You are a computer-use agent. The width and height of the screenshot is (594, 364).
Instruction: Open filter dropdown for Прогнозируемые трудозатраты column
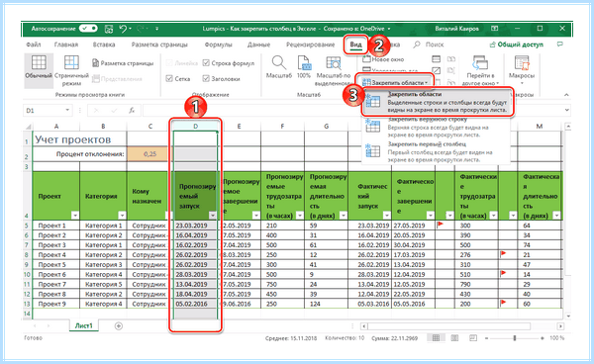point(300,216)
